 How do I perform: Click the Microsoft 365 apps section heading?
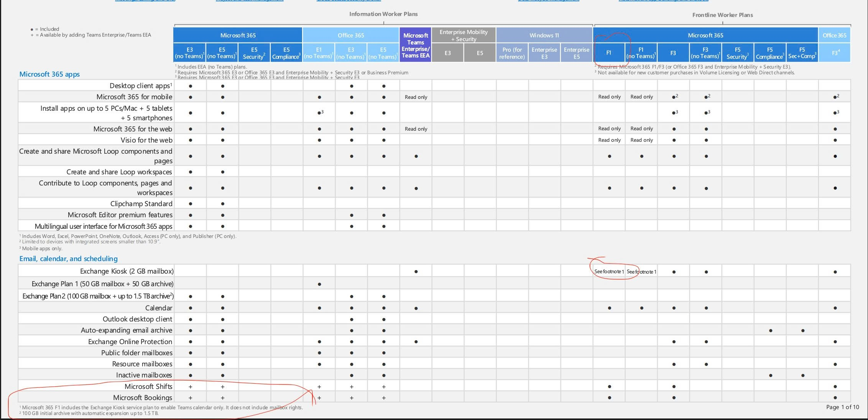point(49,74)
